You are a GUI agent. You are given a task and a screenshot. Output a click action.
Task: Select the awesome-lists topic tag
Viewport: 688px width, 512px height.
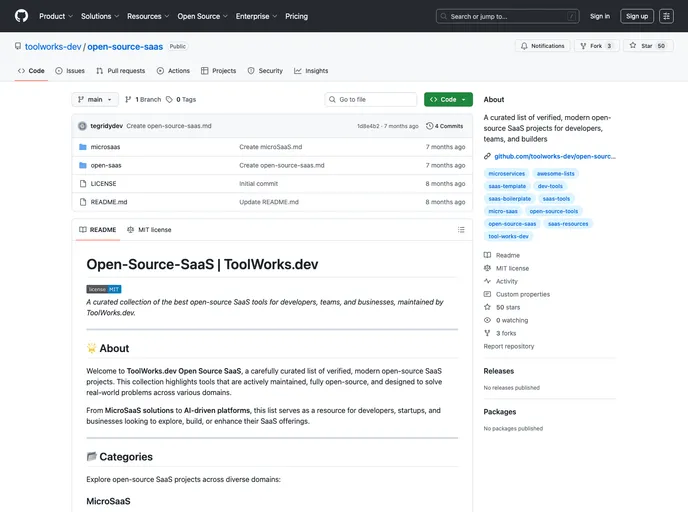(x=555, y=174)
